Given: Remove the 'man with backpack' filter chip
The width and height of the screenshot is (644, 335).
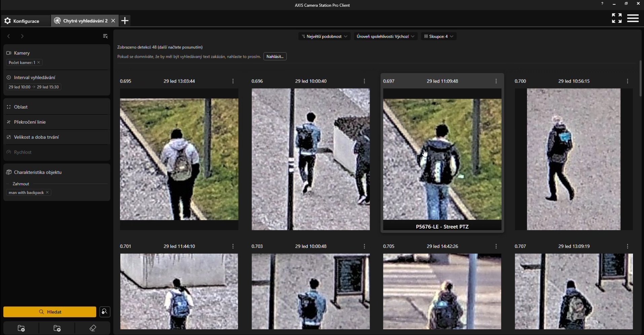Looking at the screenshot, I should tap(47, 193).
